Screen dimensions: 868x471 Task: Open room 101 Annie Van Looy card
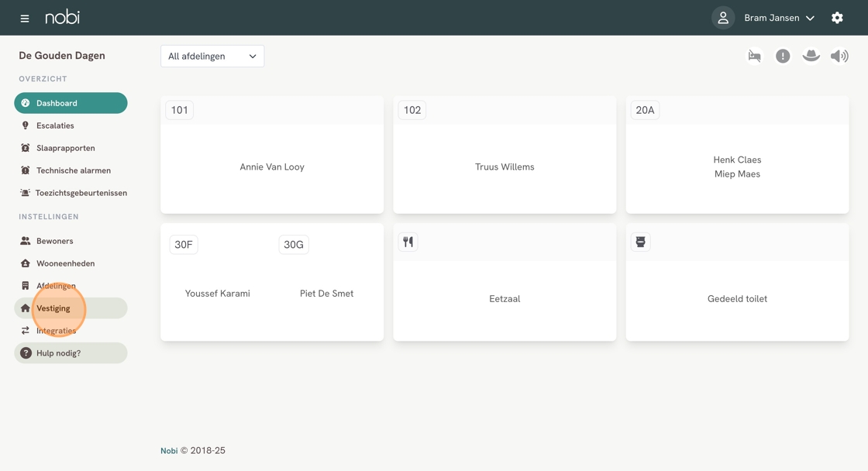272,167
